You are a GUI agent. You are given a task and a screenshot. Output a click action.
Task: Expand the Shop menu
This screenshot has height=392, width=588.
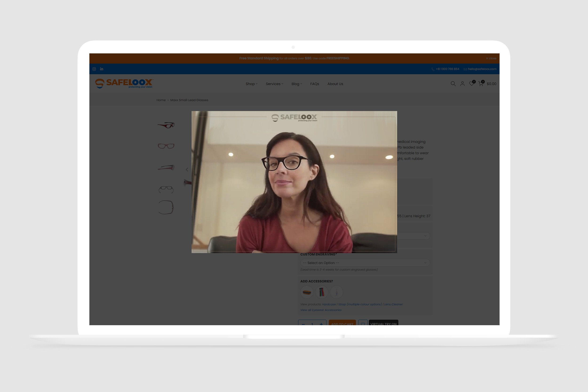251,84
